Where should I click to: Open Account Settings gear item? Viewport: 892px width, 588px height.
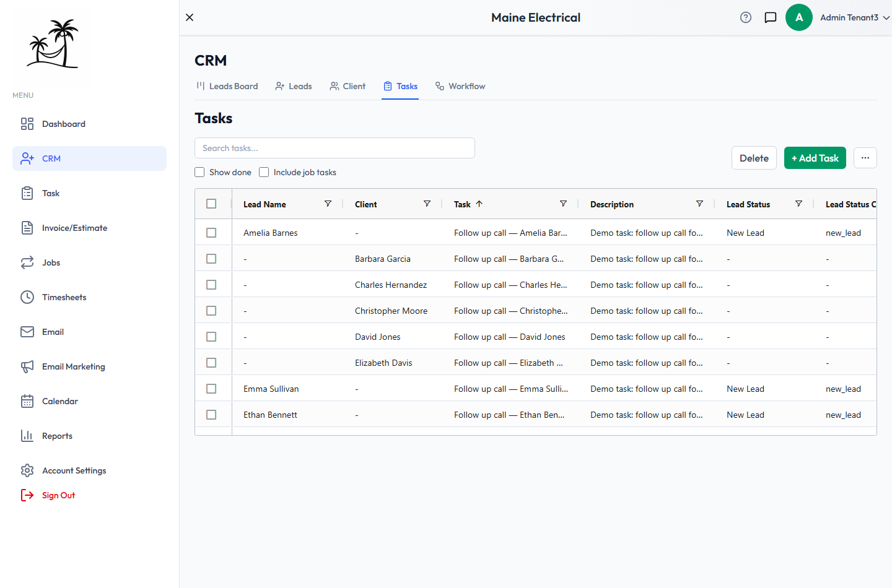point(89,470)
